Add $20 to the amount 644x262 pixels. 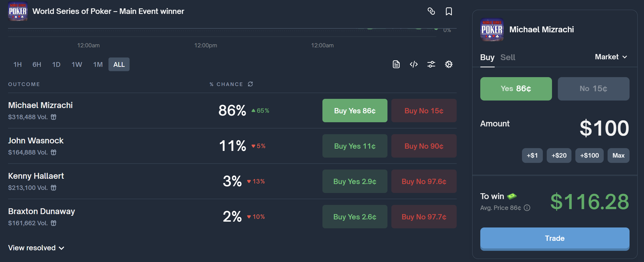[x=559, y=155]
